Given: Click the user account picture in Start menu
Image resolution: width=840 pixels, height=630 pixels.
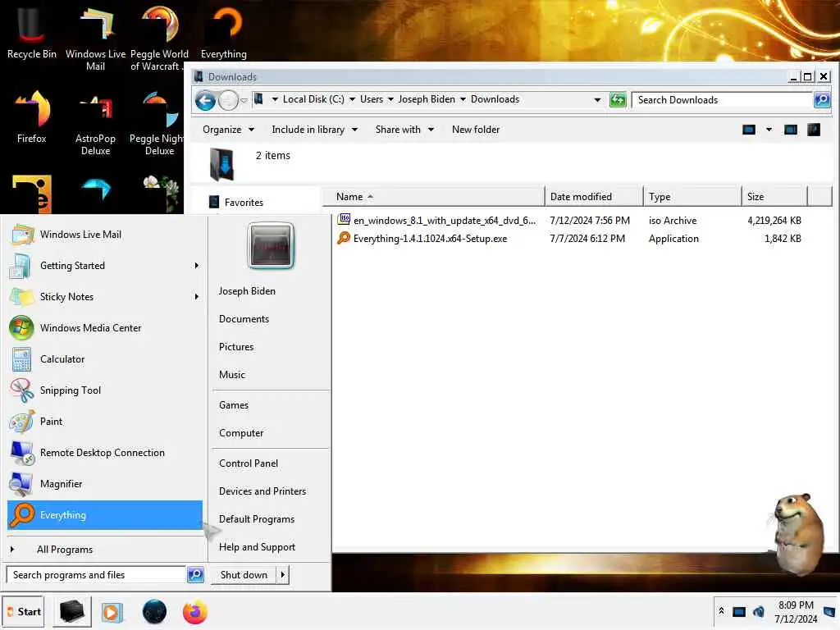Looking at the screenshot, I should pos(271,246).
